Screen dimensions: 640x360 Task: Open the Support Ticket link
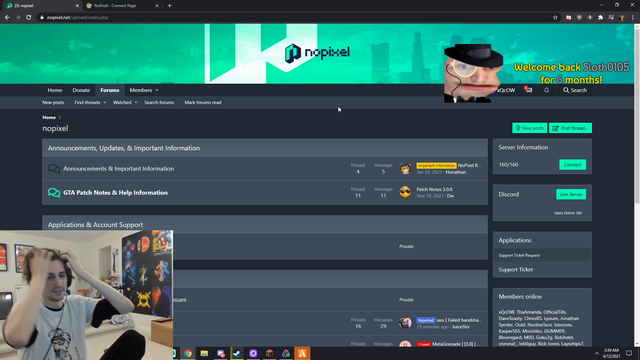point(516,269)
